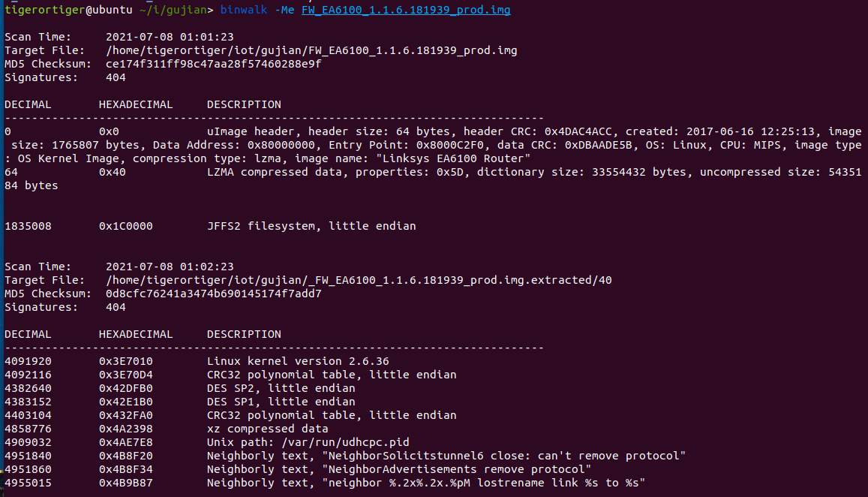The width and height of the screenshot is (868, 497).
Task: Click hexadecimal offset 0x1C0000
Action: [x=125, y=226]
